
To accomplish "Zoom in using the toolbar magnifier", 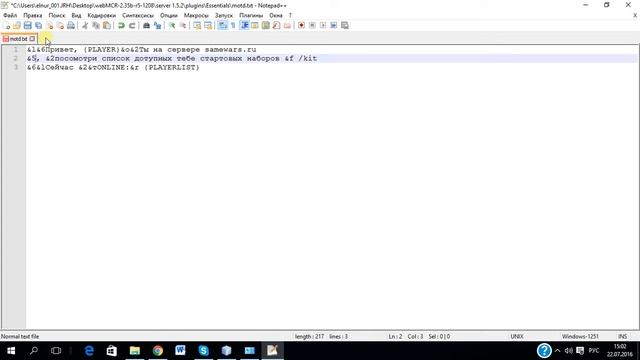I will pyautogui.click(x=172, y=25).
